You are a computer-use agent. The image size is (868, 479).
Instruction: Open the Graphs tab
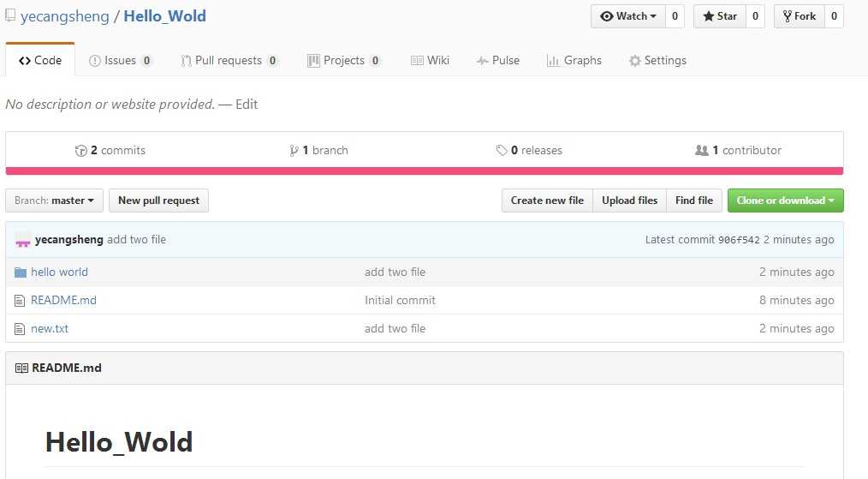pos(574,61)
